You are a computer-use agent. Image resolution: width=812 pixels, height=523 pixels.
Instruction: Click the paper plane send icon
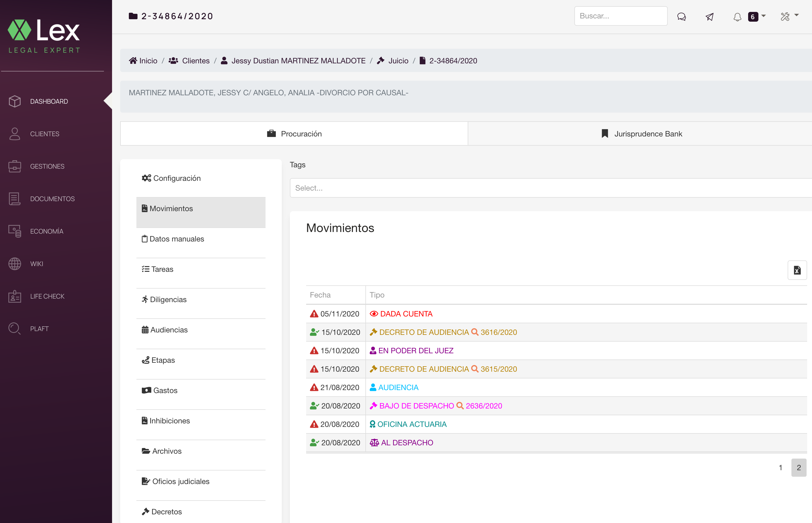[x=709, y=16]
